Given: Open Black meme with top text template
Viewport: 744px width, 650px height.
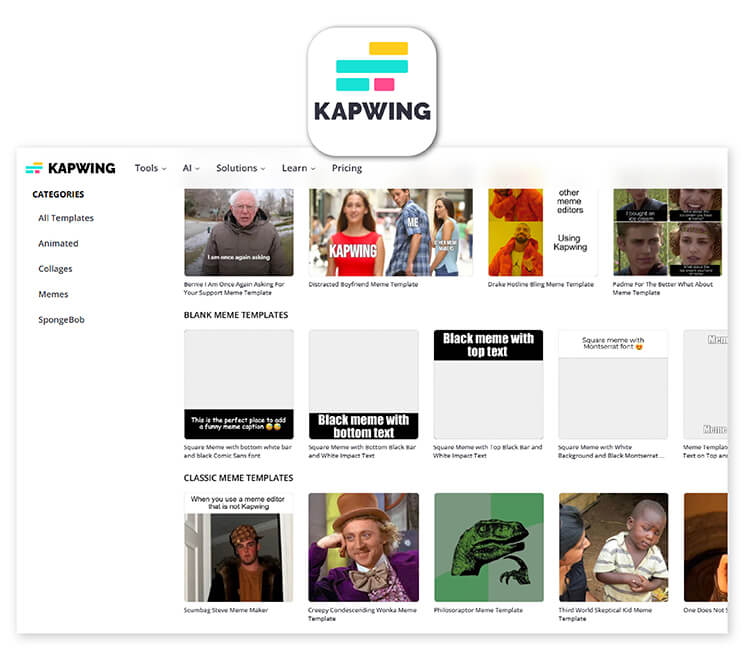Looking at the screenshot, I should pos(488,384).
